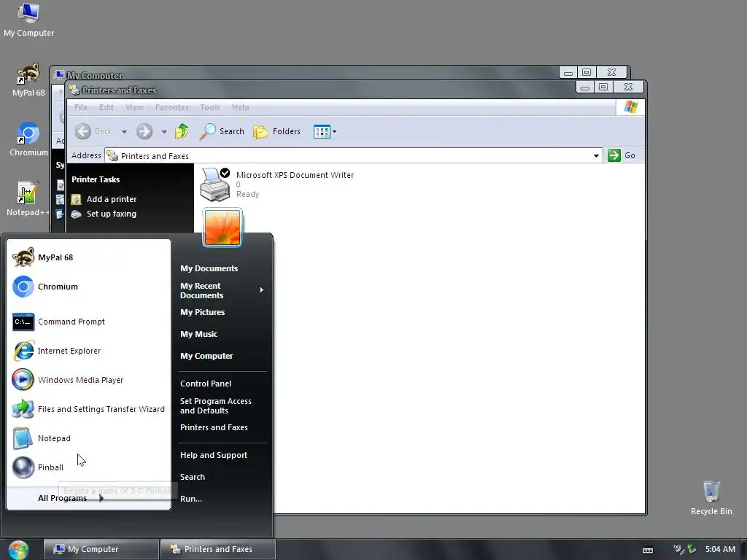Image resolution: width=747 pixels, height=560 pixels.
Task: Click Add a printer task link
Action: 105,199
